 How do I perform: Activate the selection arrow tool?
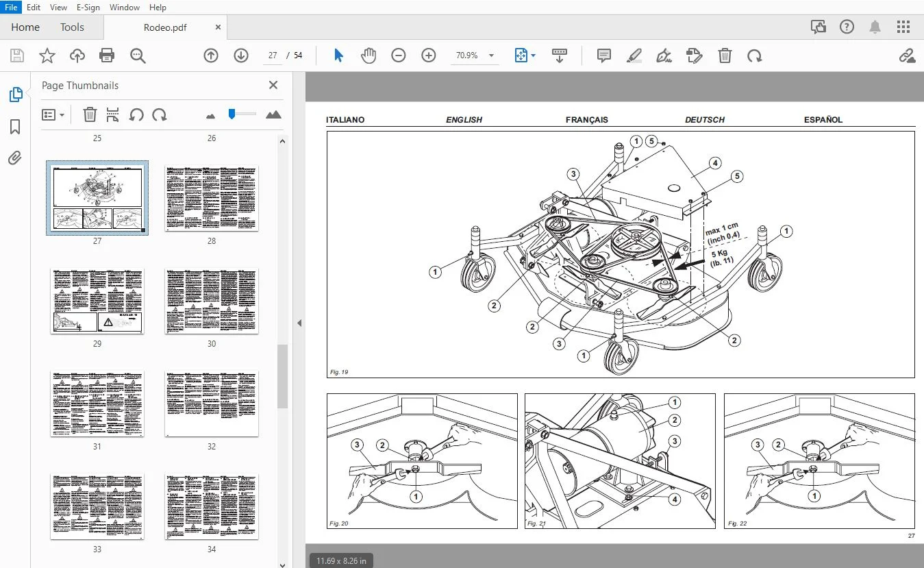click(338, 55)
